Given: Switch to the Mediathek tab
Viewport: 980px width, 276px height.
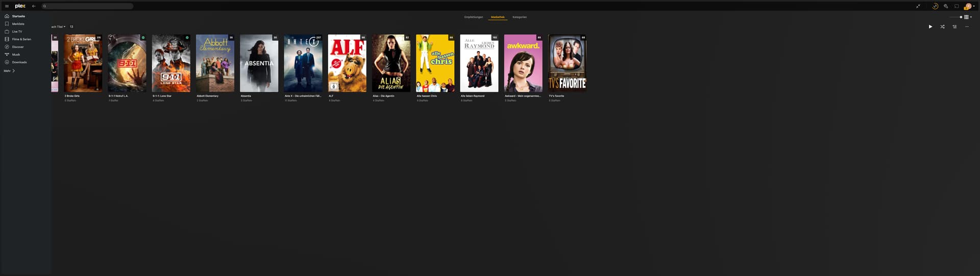Looking at the screenshot, I should pos(498,17).
